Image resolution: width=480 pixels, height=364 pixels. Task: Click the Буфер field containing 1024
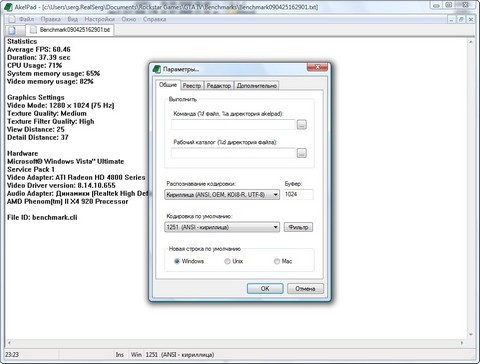(298, 194)
